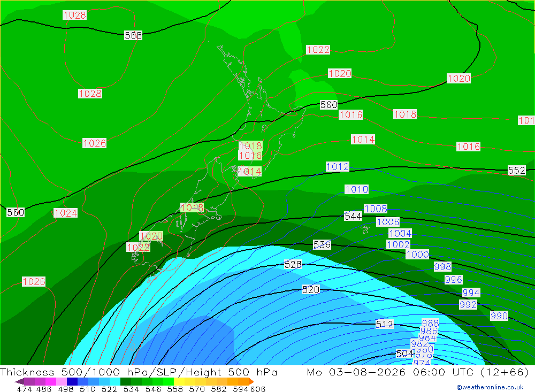Click the blue 998 isobar label
Screen dimensions: 535x392
pos(442,266)
